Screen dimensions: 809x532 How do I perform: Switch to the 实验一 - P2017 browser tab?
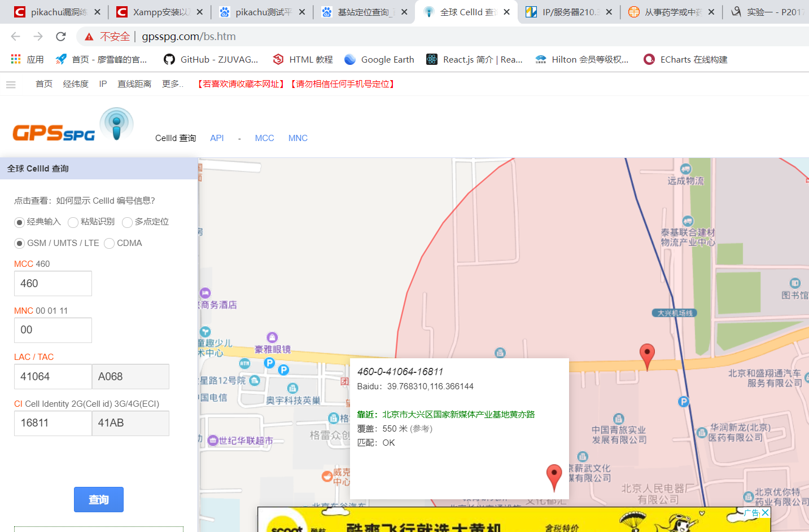[767, 12]
